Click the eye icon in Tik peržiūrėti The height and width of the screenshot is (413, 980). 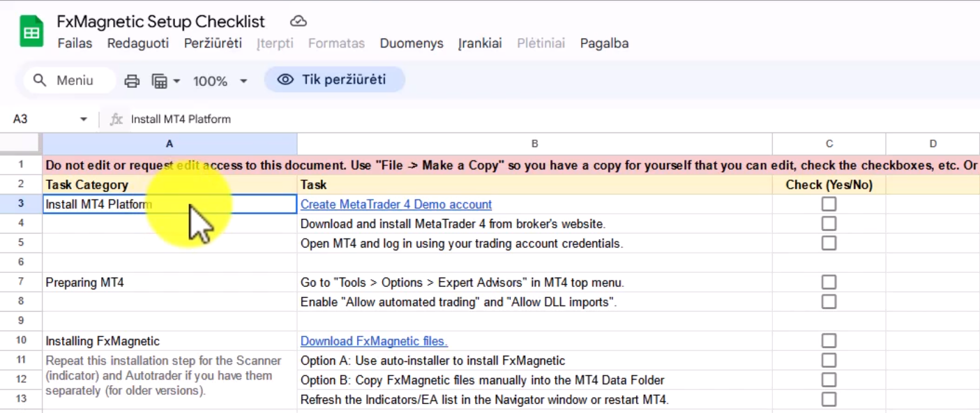pyautogui.click(x=285, y=80)
